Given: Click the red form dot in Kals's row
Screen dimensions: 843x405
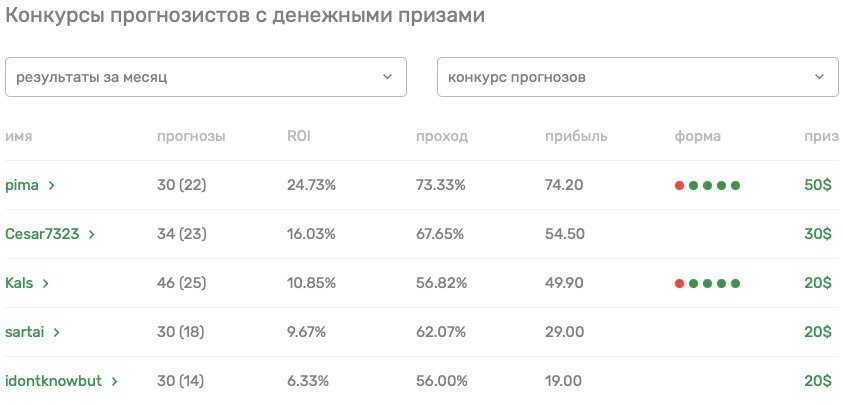Looking at the screenshot, I should [x=679, y=283].
